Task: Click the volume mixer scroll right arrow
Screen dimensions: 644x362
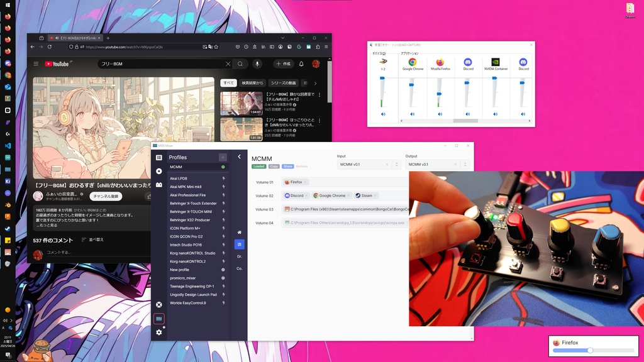Action: click(530, 121)
